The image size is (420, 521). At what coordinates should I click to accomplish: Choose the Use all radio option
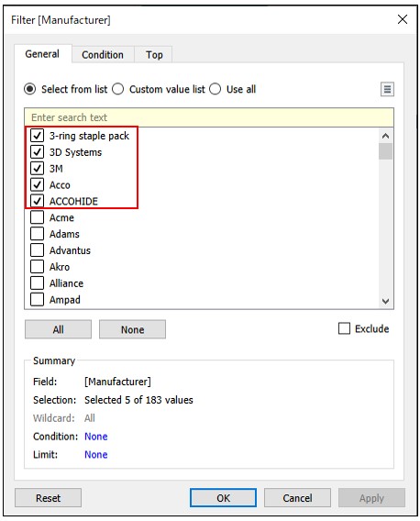pos(215,89)
